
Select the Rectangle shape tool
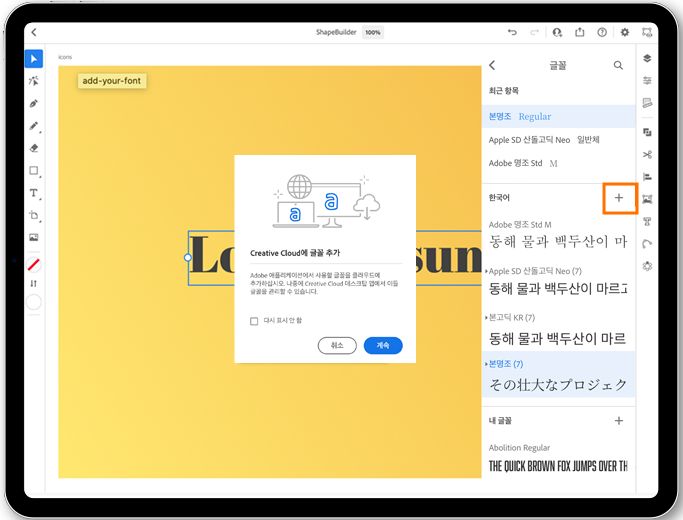(34, 170)
